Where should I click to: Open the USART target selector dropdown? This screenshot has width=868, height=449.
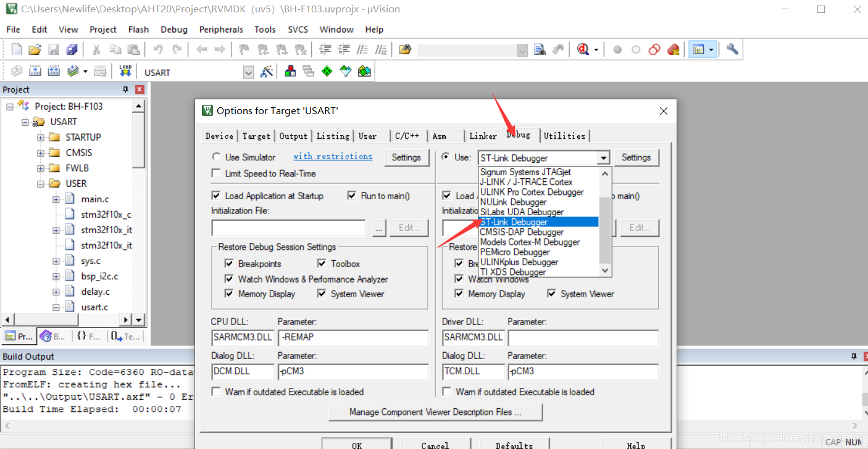click(x=248, y=72)
